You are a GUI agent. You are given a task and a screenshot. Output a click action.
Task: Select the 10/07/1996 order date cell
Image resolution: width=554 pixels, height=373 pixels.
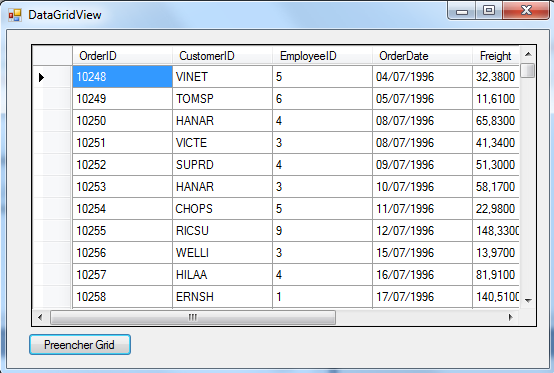click(x=422, y=186)
